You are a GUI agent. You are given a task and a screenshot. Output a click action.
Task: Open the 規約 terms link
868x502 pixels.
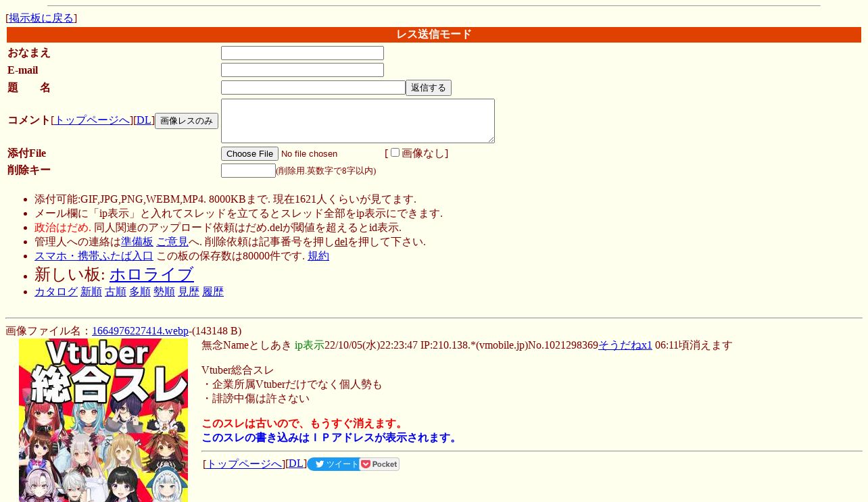318,256
